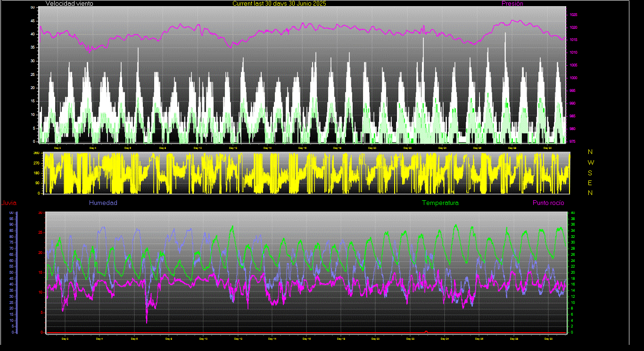This screenshot has width=644, height=351.
Task: Click the 180 value on the wind direction axis
Action: click(36, 173)
